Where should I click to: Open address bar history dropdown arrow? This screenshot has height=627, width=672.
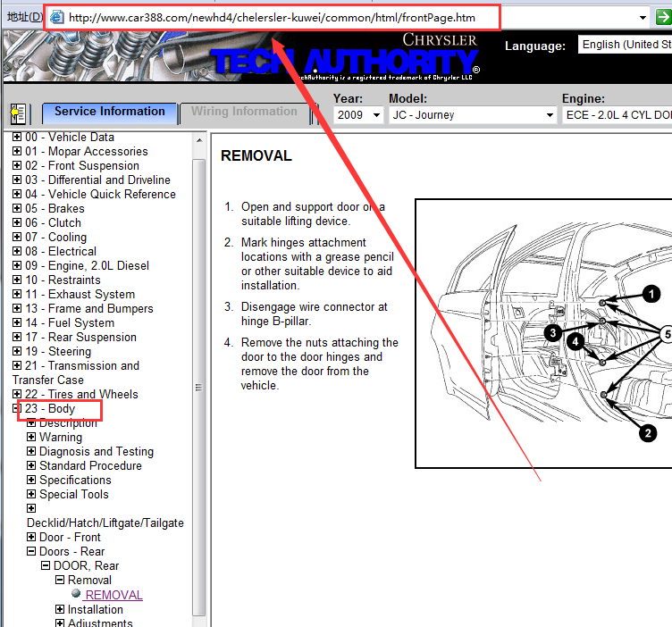643,18
